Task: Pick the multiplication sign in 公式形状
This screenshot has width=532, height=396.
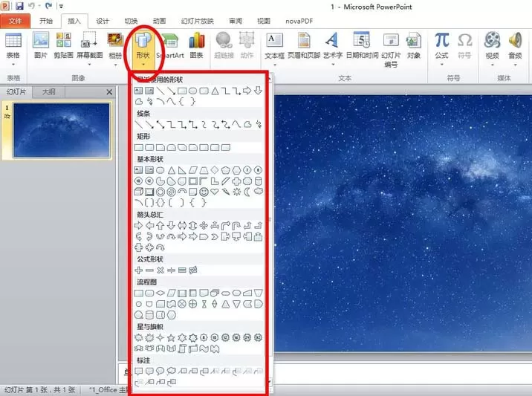Action: point(160,270)
